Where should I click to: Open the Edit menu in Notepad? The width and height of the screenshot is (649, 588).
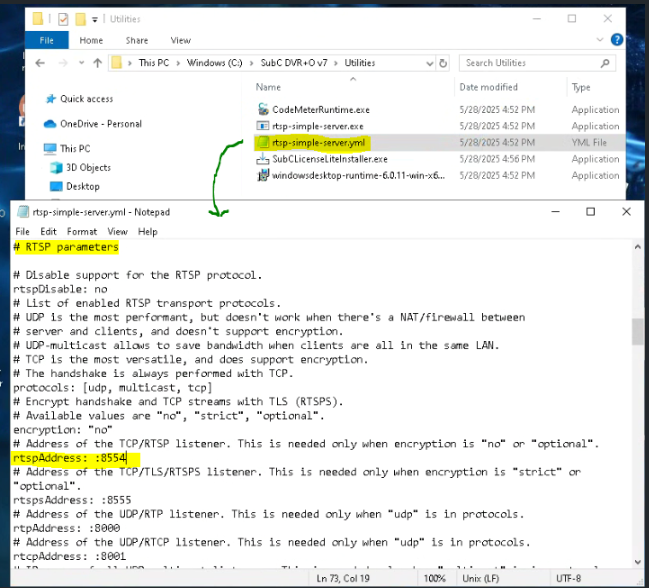point(49,231)
